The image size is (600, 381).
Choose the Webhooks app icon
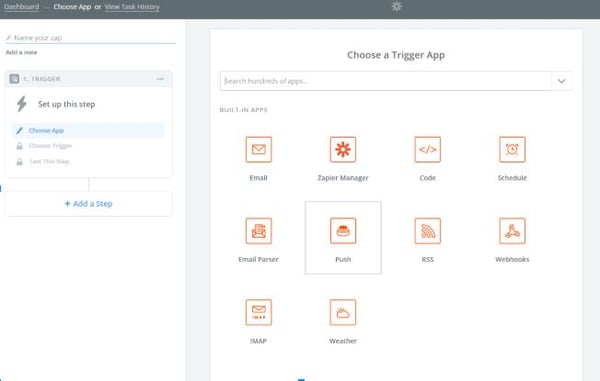coord(512,231)
